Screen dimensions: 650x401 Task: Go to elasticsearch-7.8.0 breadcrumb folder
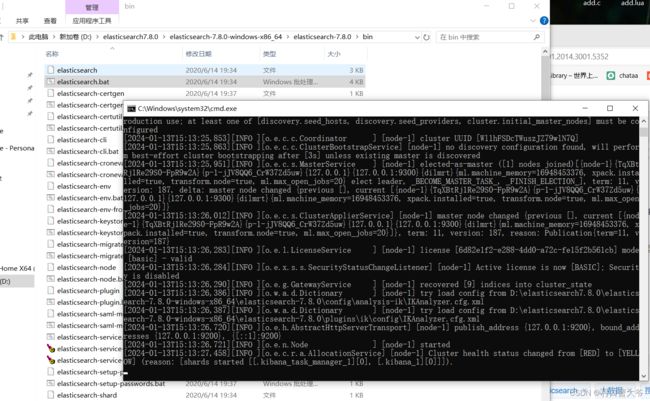click(x=322, y=37)
